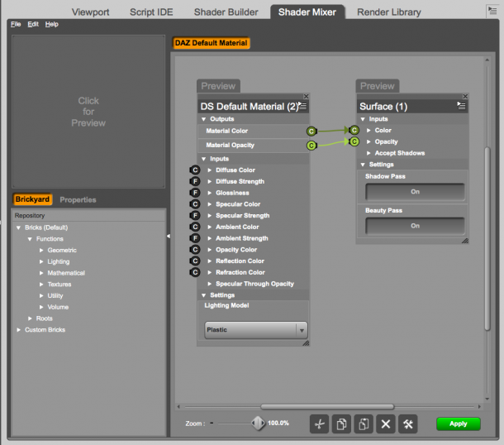Click the Diffuse Color C input connector
The height and width of the screenshot is (445, 504).
(x=195, y=170)
